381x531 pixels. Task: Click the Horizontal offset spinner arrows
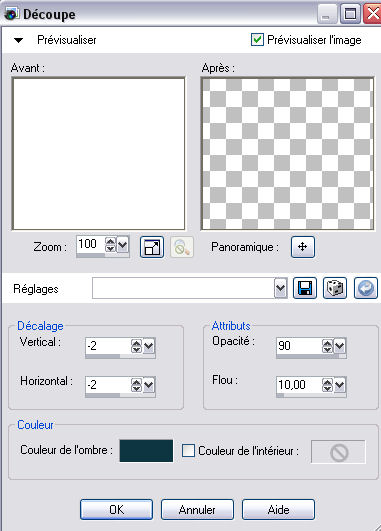pyautogui.click(x=136, y=385)
